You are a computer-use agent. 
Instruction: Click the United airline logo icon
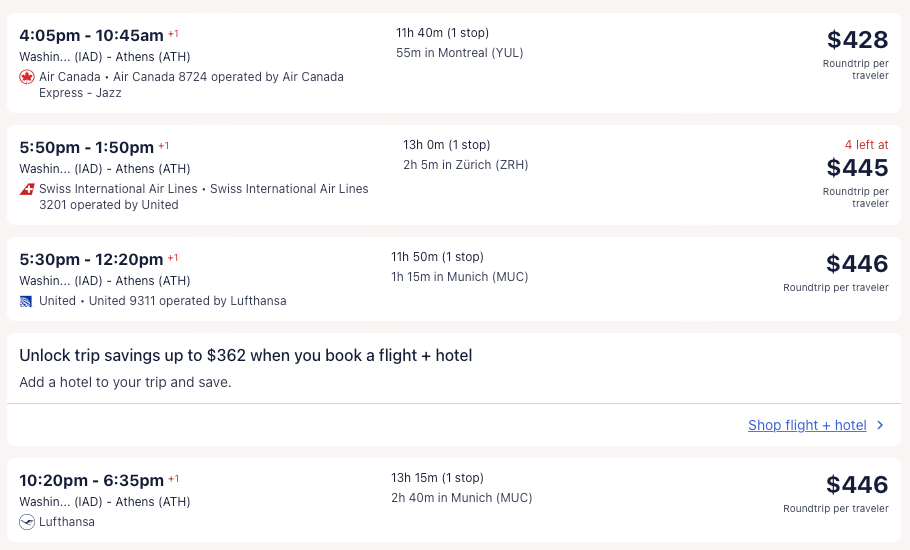coord(27,301)
